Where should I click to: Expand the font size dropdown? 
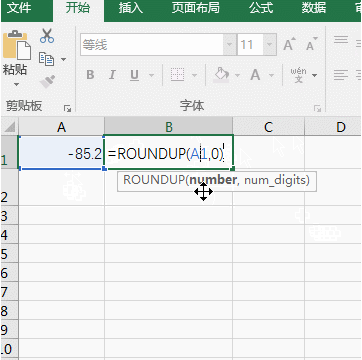269,44
